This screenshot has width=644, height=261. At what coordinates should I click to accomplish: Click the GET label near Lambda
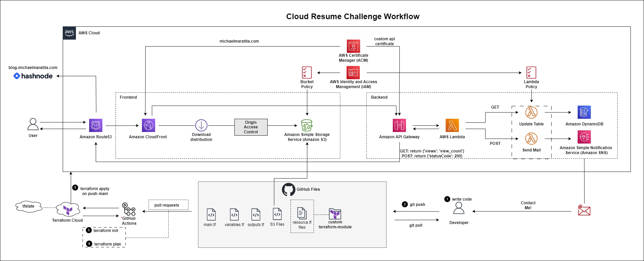495,107
